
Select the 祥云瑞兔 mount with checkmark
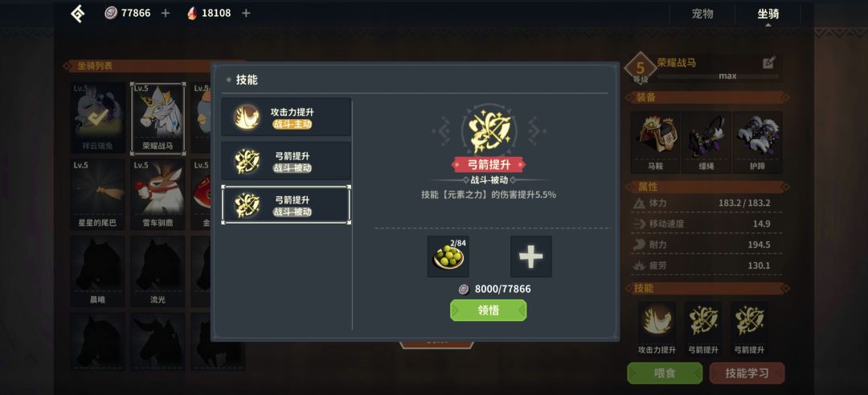click(98, 118)
